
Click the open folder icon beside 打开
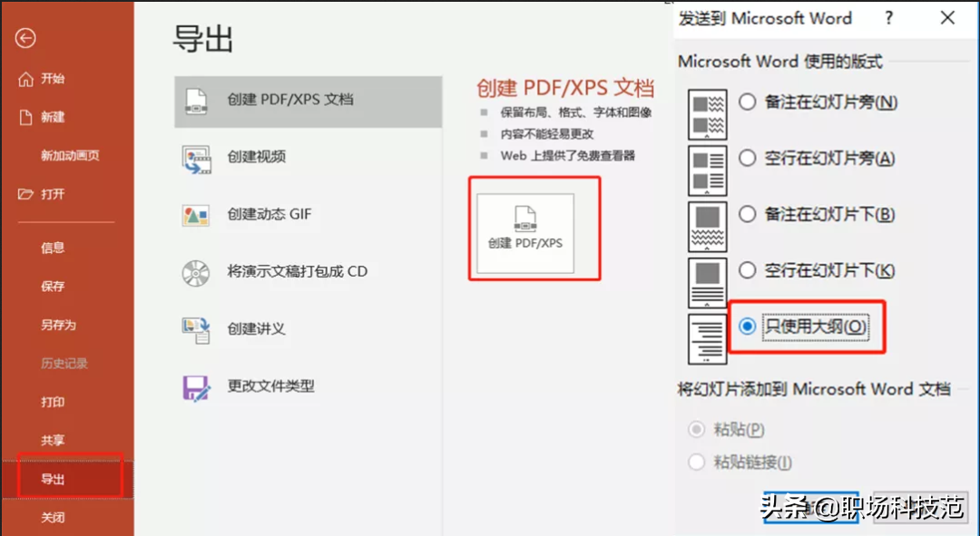pyautogui.click(x=25, y=194)
